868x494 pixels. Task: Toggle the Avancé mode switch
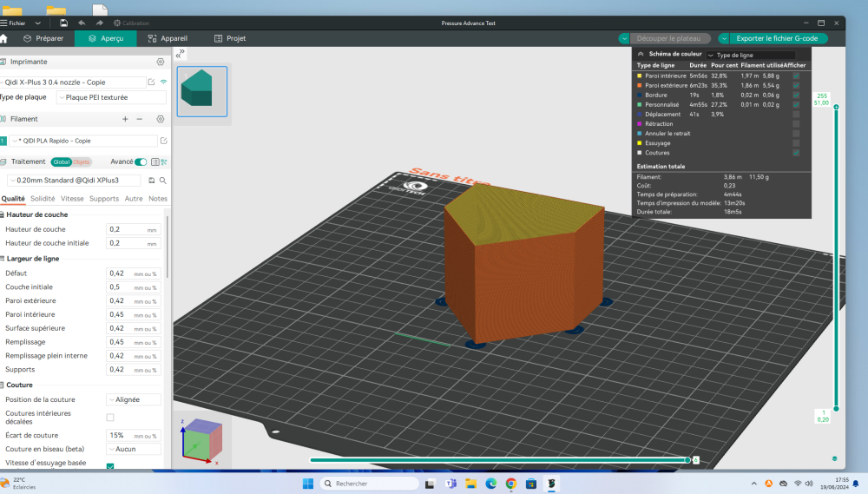141,161
